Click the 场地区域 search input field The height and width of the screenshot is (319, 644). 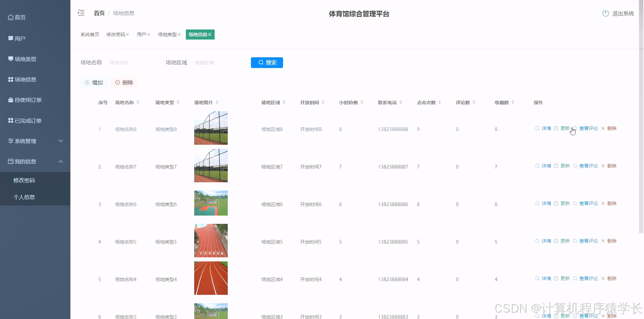click(218, 63)
